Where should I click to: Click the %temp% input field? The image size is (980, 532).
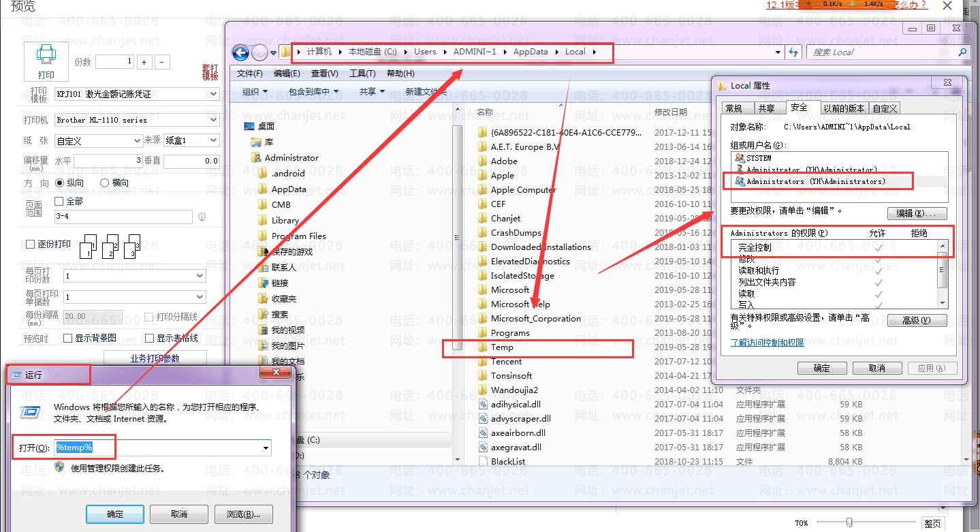pos(162,448)
